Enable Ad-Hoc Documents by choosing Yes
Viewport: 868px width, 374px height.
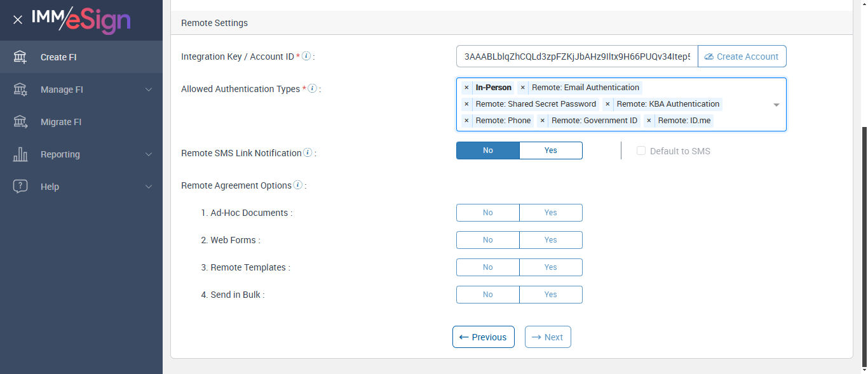tap(550, 213)
